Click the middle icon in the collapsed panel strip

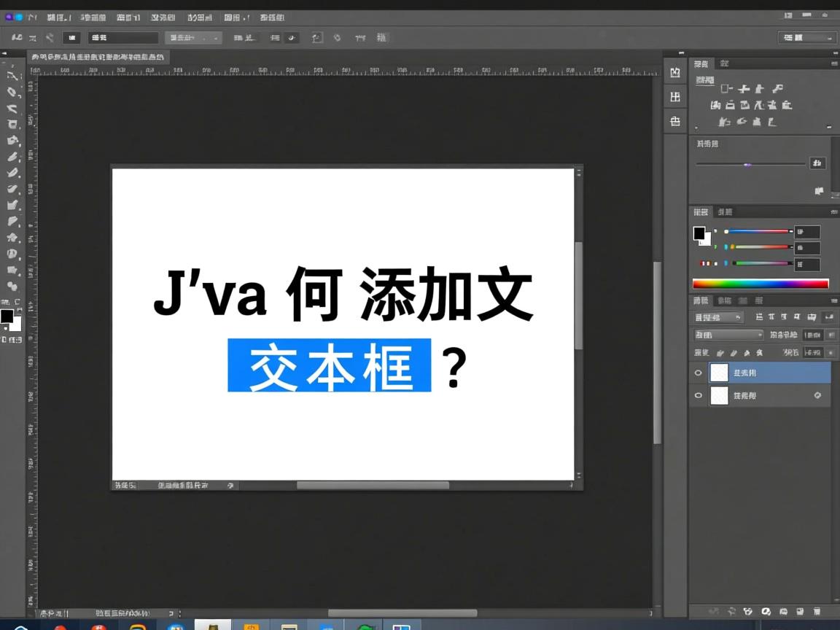[675, 97]
